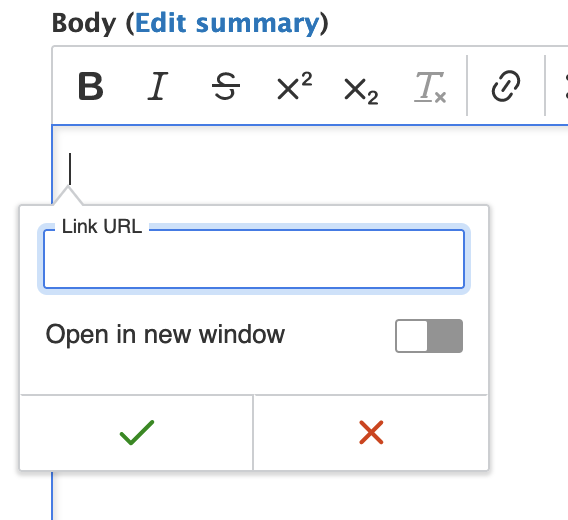Apply italic formatting

pos(158,86)
